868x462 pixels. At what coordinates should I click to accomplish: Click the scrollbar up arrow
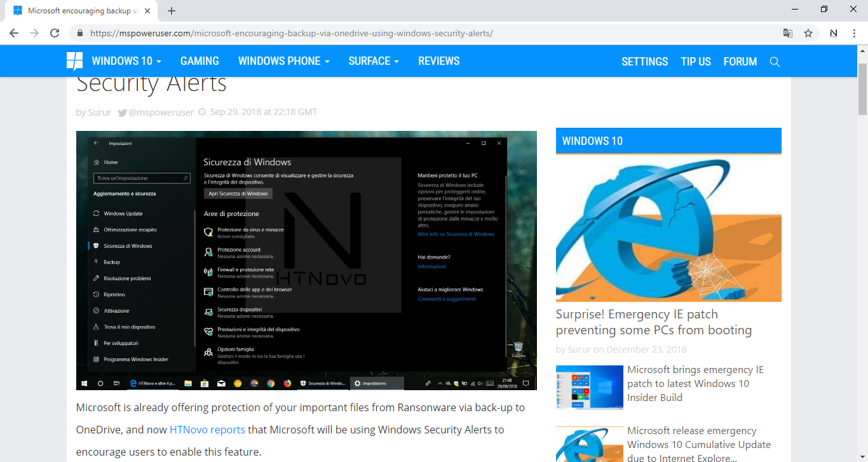(862, 50)
